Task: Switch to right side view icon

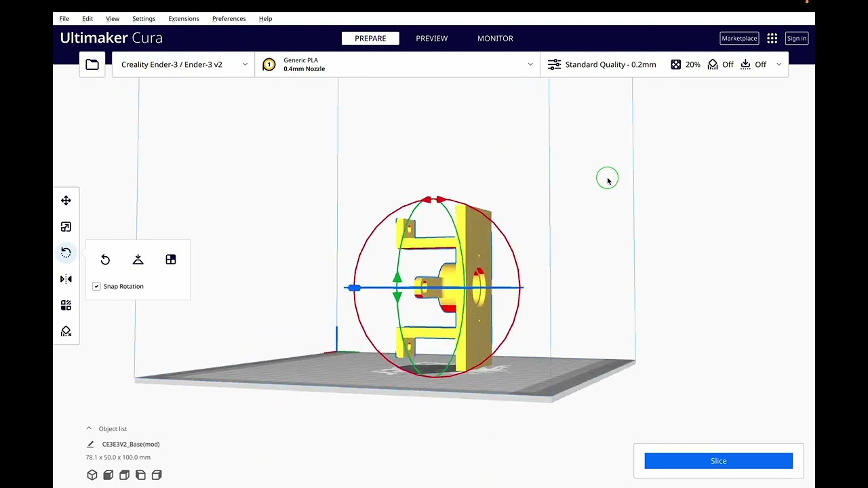Action: click(157, 475)
